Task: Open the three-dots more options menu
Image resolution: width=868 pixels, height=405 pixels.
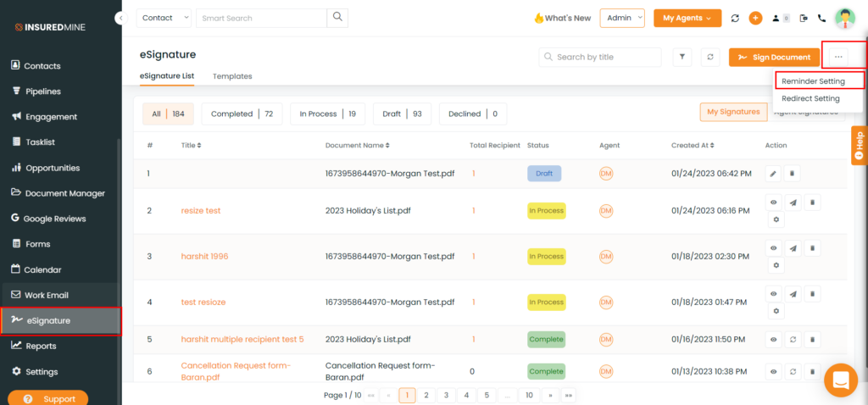Action: [838, 57]
